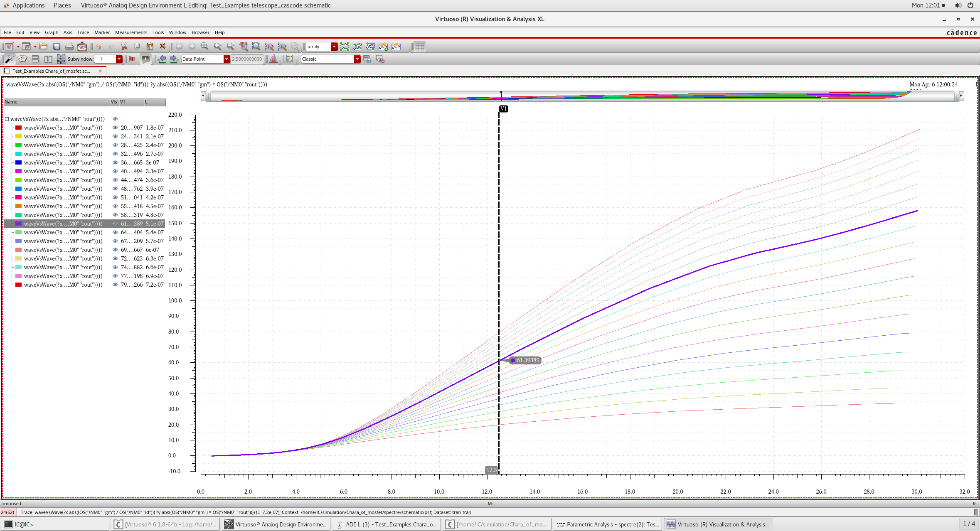980x531 pixels.
Task: Open results with the folder icon
Action: (x=43, y=47)
